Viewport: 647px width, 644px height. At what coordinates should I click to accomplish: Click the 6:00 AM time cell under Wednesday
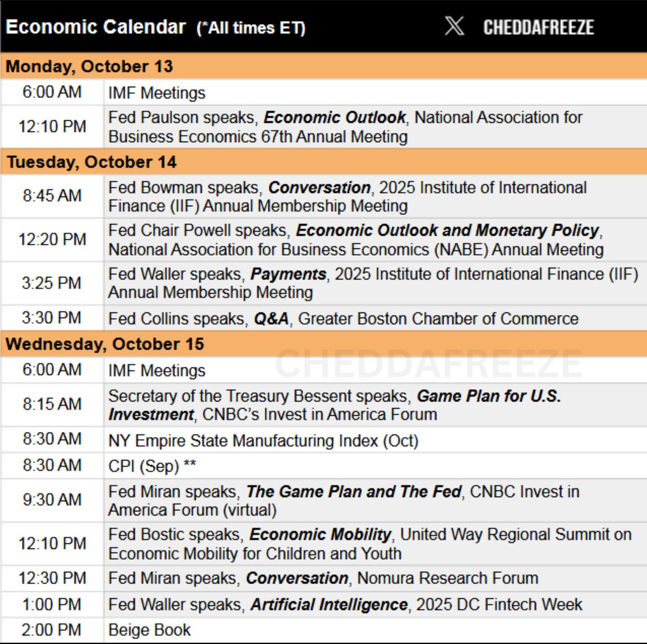[52, 370]
